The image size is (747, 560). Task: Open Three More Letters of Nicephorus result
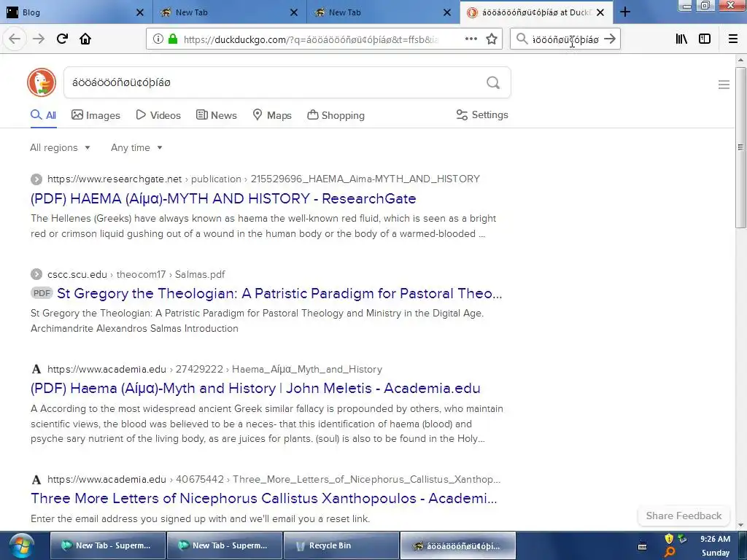click(x=264, y=499)
